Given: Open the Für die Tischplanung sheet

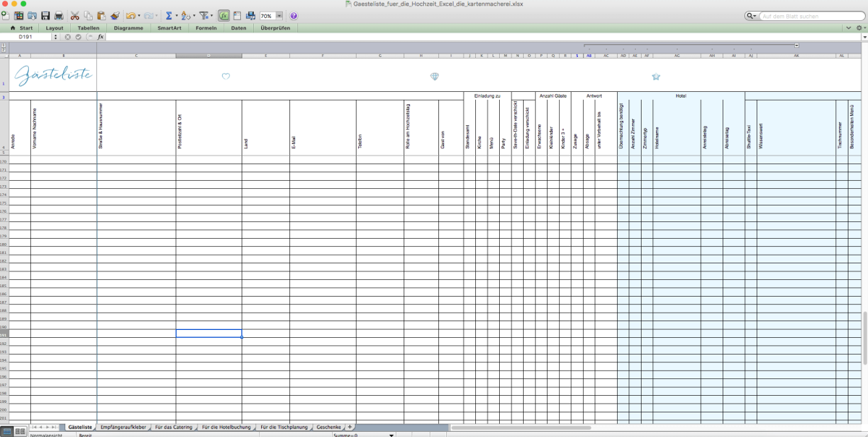Looking at the screenshot, I should click(x=284, y=428).
